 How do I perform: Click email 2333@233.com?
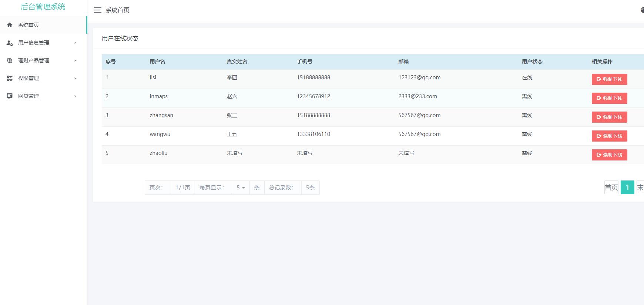417,96
